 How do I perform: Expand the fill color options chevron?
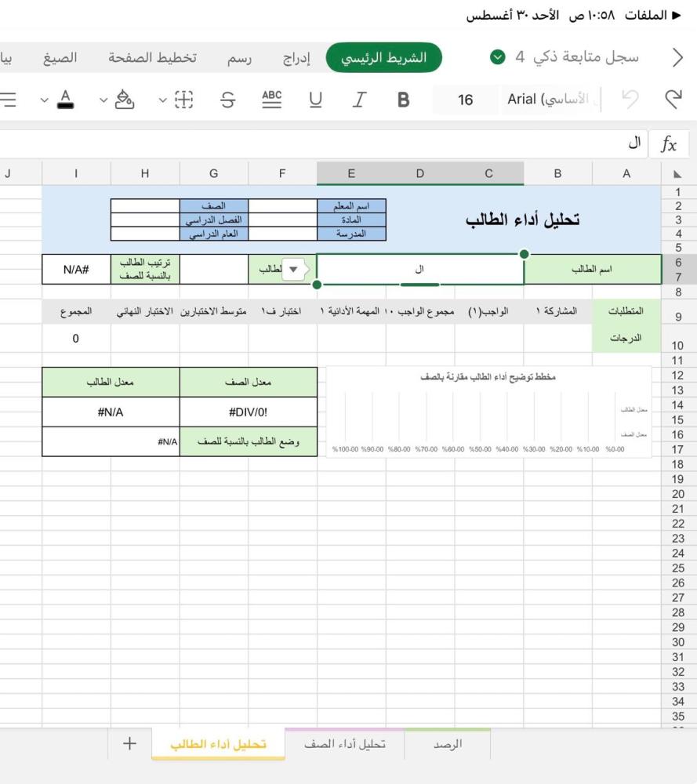103,100
